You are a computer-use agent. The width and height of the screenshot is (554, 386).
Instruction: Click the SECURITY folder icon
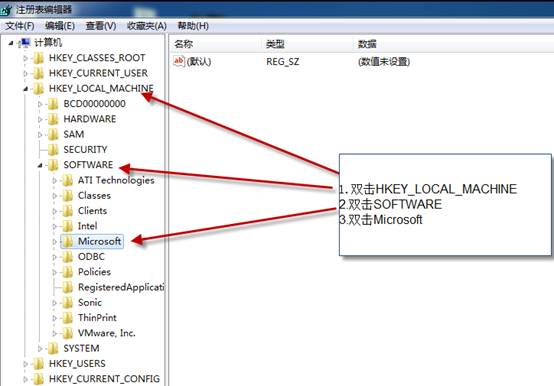point(53,150)
